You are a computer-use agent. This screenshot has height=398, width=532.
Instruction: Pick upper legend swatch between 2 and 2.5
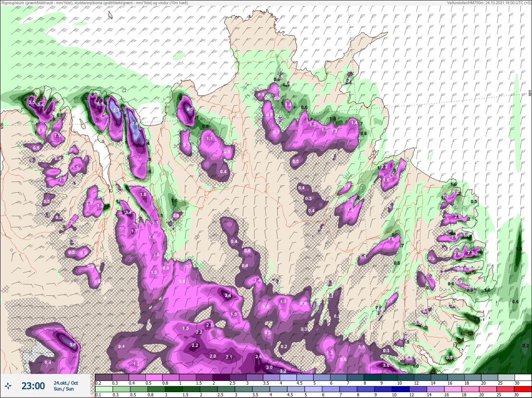[222, 377]
